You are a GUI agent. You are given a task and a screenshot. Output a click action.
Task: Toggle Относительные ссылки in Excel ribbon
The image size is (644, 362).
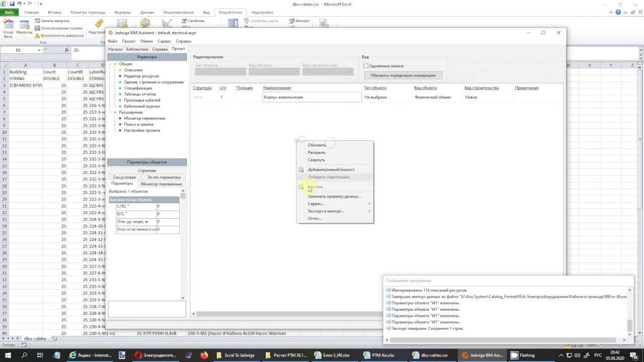(58, 28)
